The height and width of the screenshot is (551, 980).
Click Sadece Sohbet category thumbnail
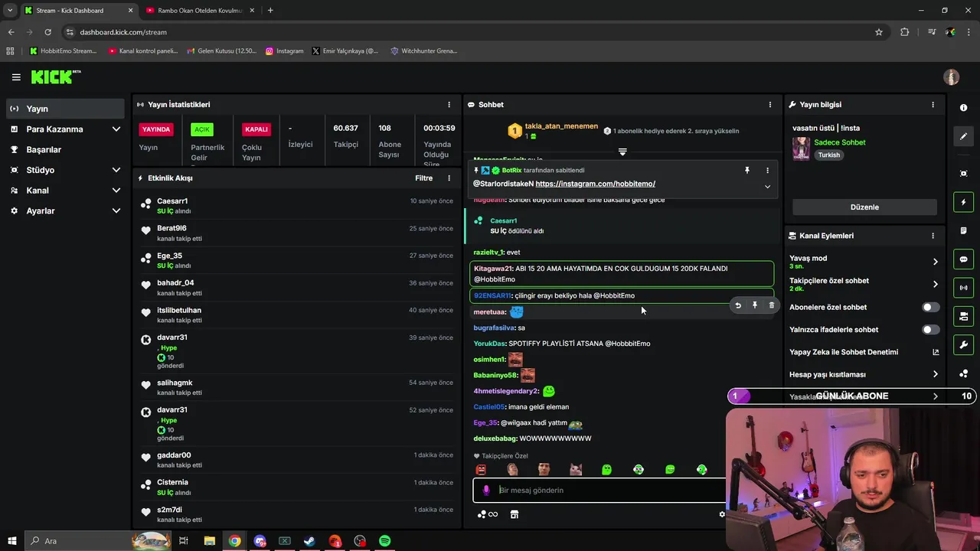point(801,148)
